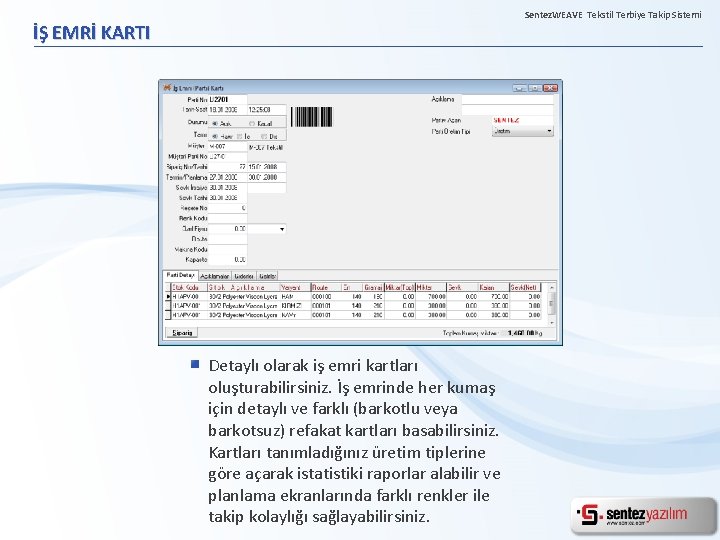720x540 pixels.
Task: Click the Termin date field 27.01.2008
Action: (x=228, y=177)
